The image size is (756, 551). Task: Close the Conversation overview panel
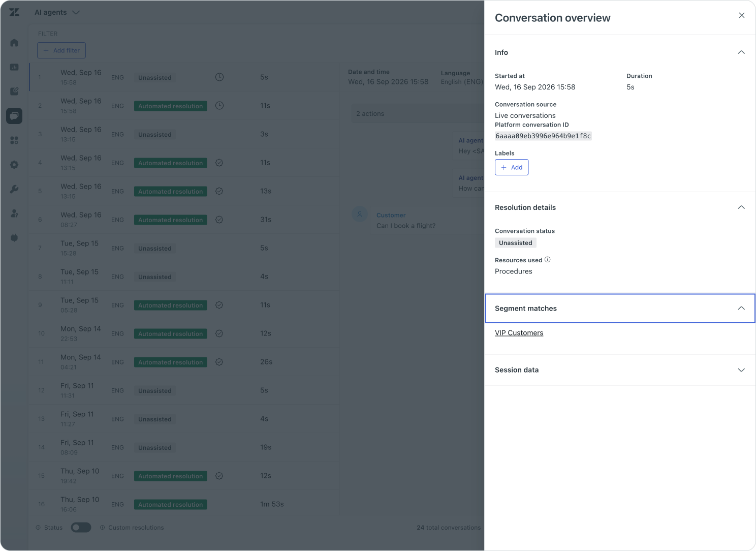pyautogui.click(x=742, y=15)
